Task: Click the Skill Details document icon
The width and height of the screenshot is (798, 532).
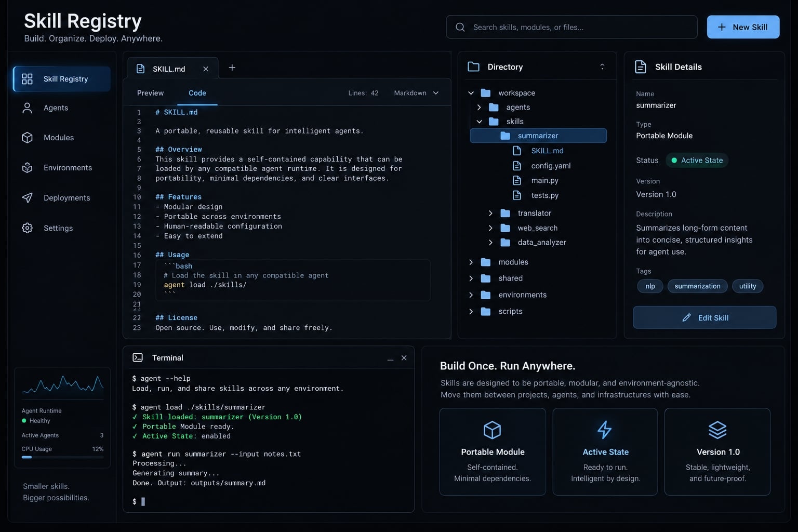Action: tap(641, 67)
